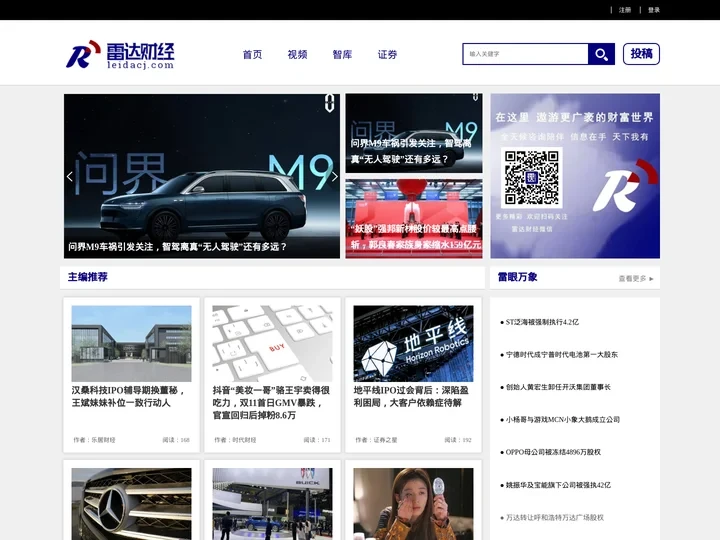Click the 雷眼万象 section heading

pyautogui.click(x=518, y=277)
